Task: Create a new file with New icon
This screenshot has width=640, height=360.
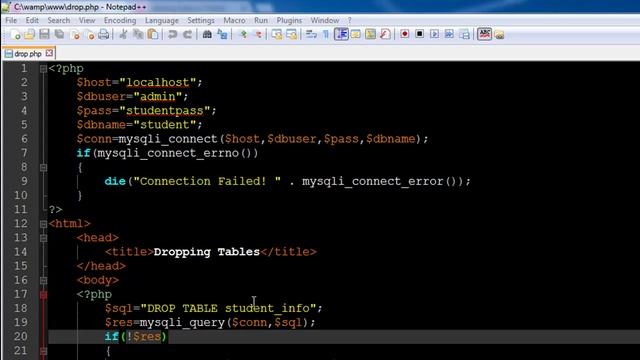Action: [15, 34]
